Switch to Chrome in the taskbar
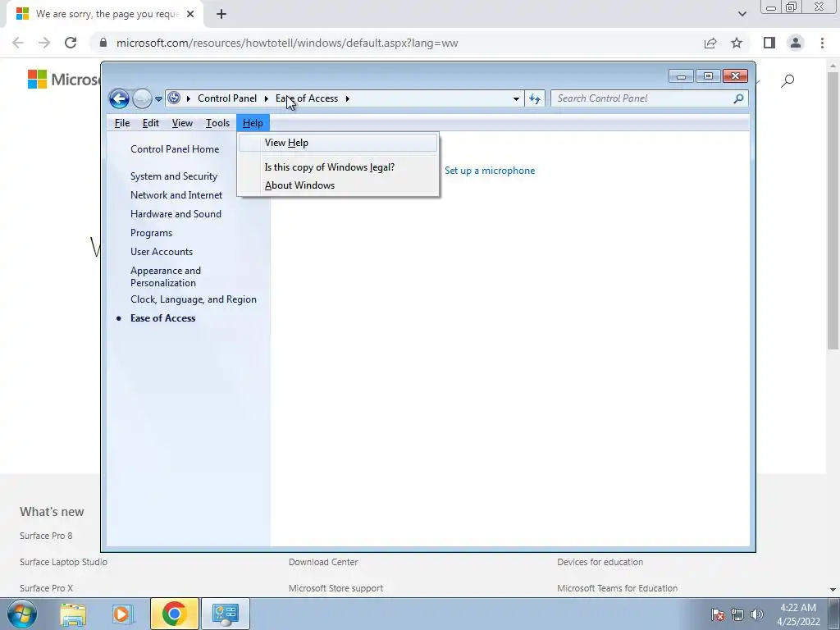This screenshot has width=840, height=630. (x=174, y=614)
